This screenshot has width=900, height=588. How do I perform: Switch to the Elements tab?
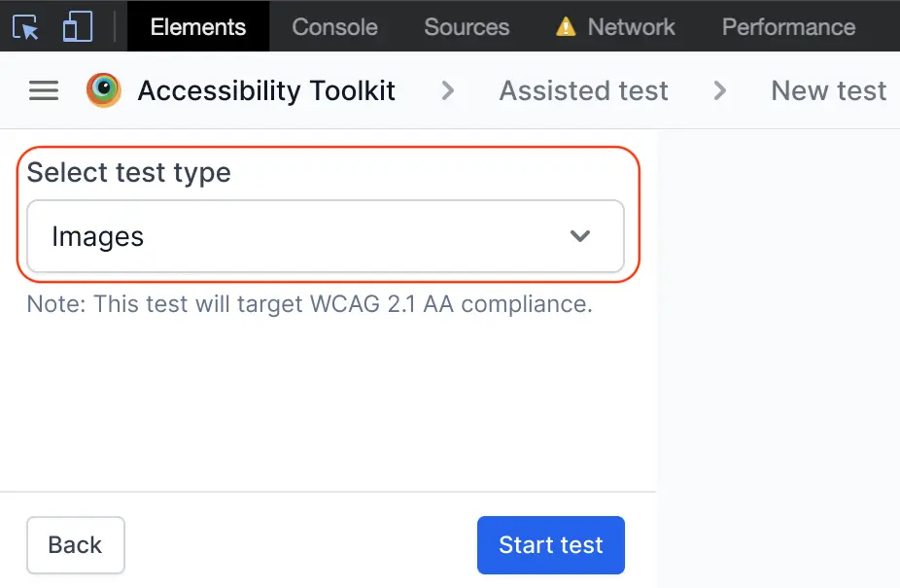198,26
